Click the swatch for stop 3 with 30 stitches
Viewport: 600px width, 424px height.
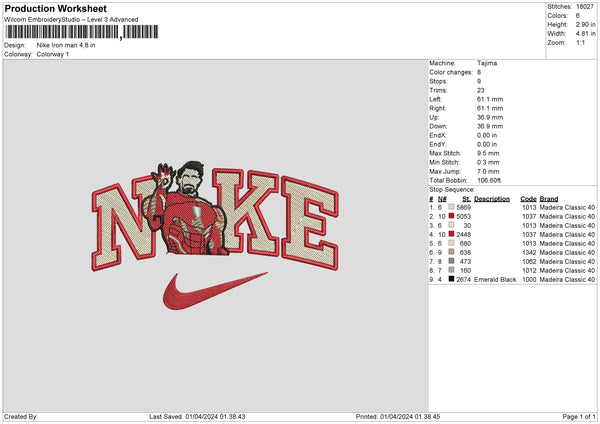[x=452, y=225]
